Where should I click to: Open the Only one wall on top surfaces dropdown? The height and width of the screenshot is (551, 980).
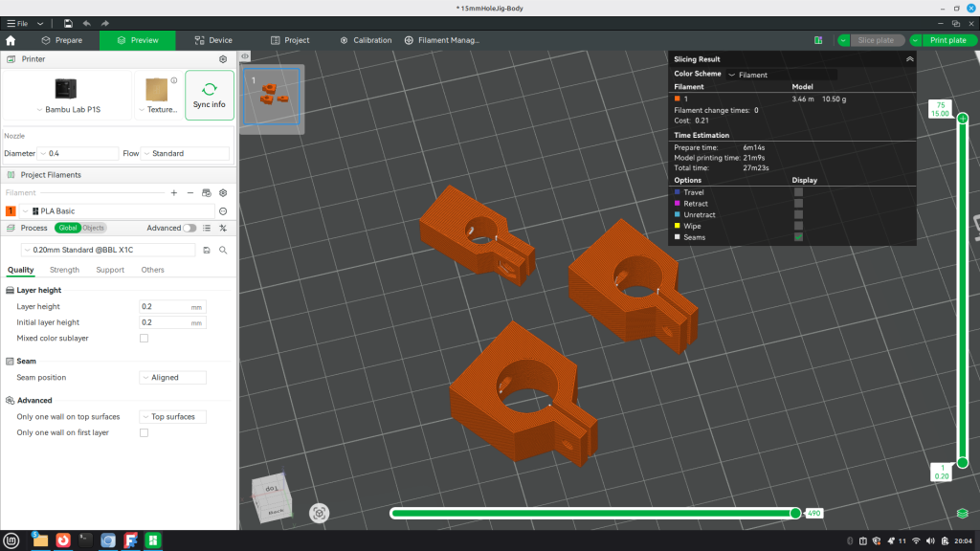coord(172,417)
